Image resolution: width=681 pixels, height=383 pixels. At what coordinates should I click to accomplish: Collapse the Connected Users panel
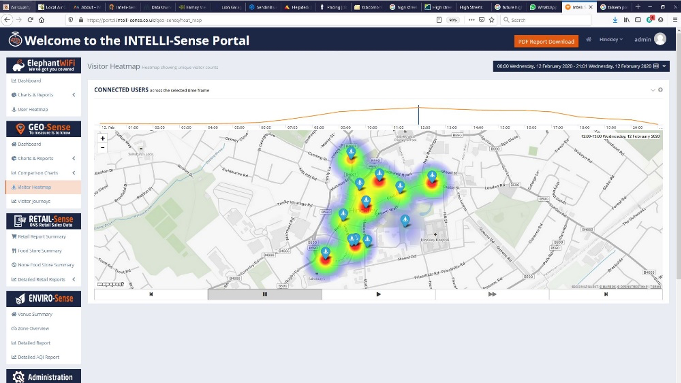(652, 90)
